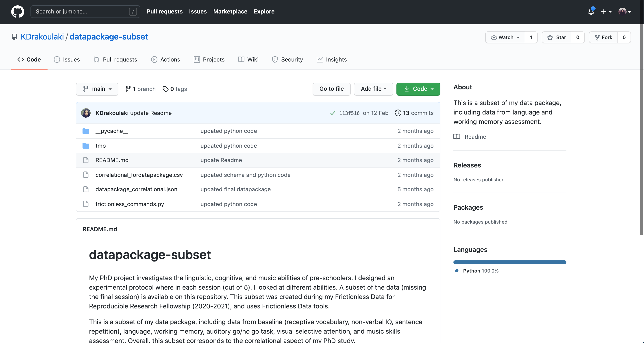Open the 13 commits history

point(414,113)
